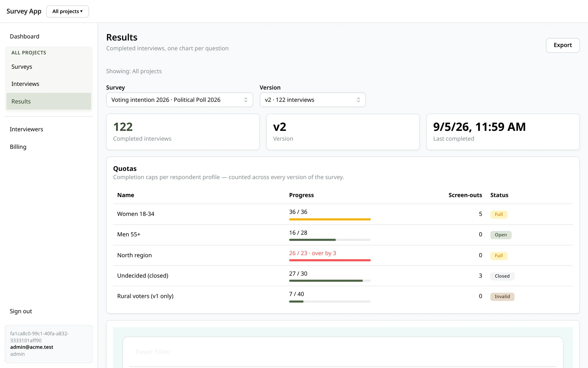Open Interviews in the sidebar
Screen dimensions: 588x368
(x=49, y=84)
